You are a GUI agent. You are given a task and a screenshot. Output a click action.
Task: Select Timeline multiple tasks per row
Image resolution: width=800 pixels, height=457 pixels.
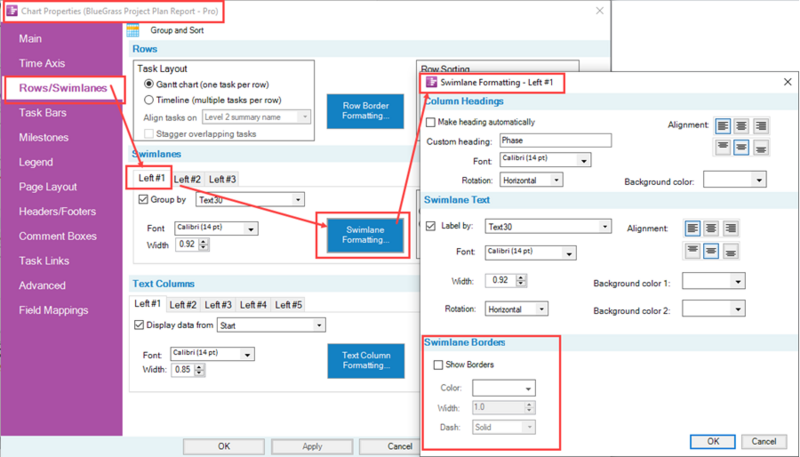point(149,100)
